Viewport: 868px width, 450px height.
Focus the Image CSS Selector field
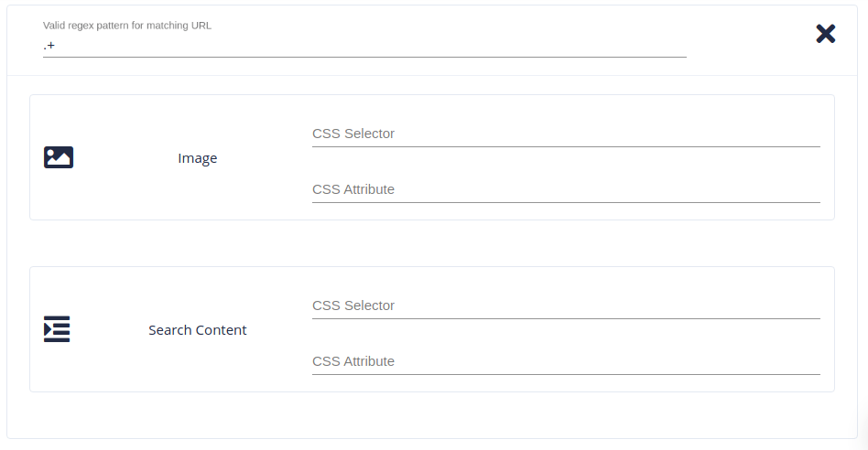[x=565, y=134]
